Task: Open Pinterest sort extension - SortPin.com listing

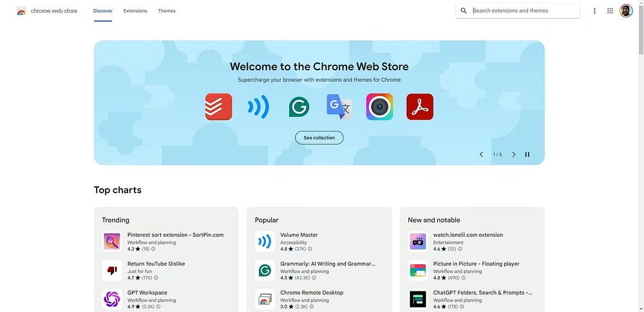Action: pos(175,235)
